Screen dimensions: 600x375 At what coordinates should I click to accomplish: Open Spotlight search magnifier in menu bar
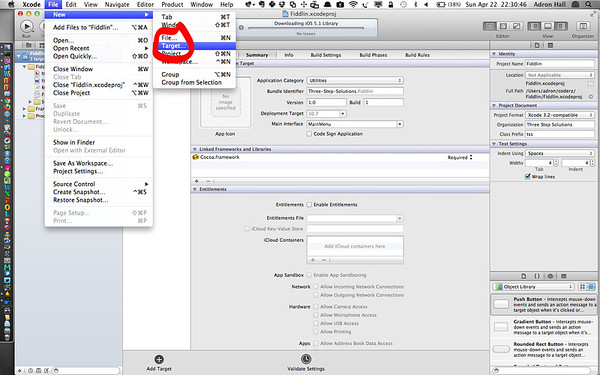pos(588,4)
